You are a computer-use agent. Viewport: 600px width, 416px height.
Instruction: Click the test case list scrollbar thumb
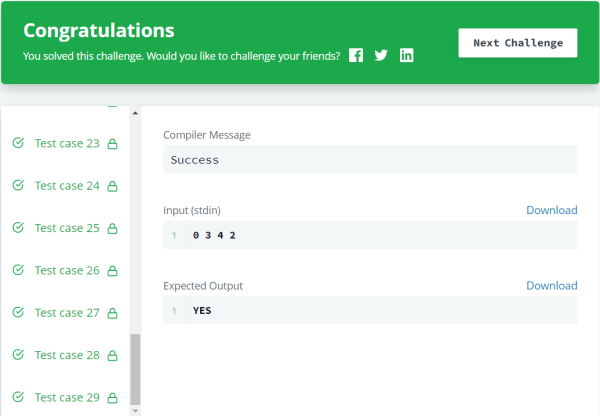(135, 369)
